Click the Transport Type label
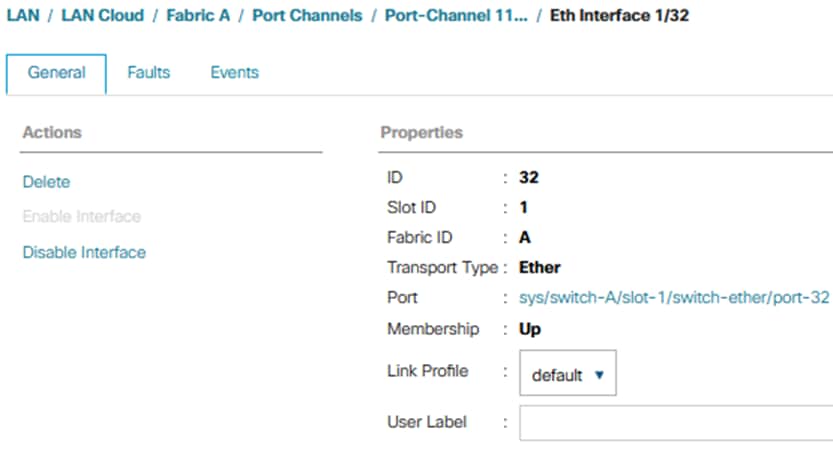The image size is (833, 450). coord(443,267)
